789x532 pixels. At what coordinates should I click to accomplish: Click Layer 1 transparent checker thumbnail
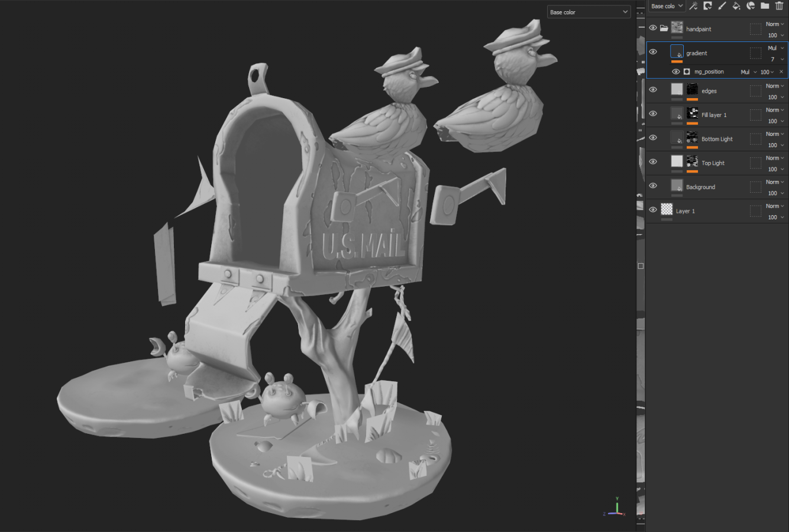click(x=667, y=209)
